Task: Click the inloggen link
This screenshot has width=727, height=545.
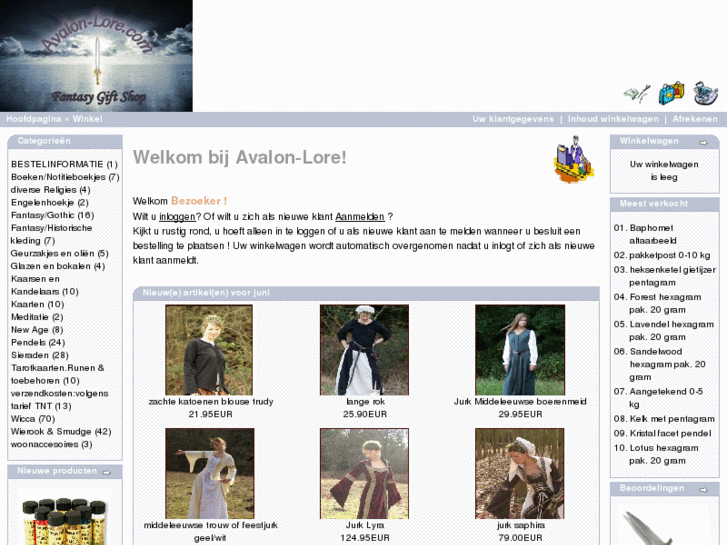Action: coord(177,217)
